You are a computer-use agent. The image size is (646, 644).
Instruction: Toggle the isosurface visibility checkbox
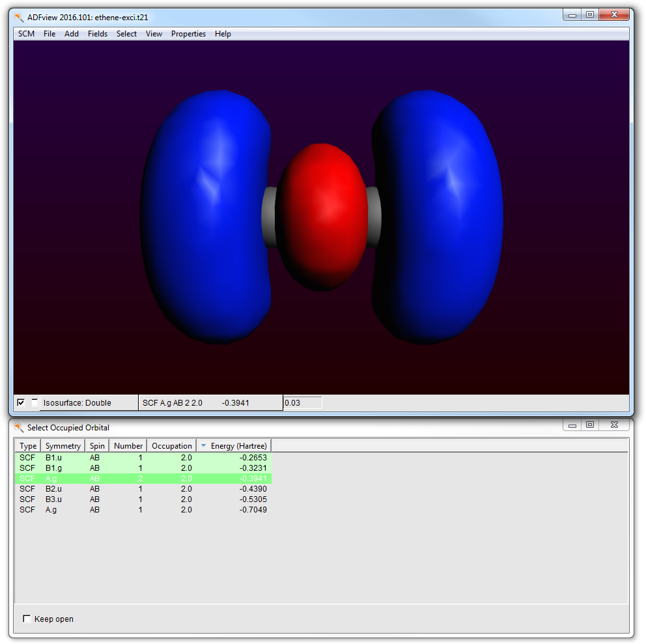pyautogui.click(x=21, y=402)
